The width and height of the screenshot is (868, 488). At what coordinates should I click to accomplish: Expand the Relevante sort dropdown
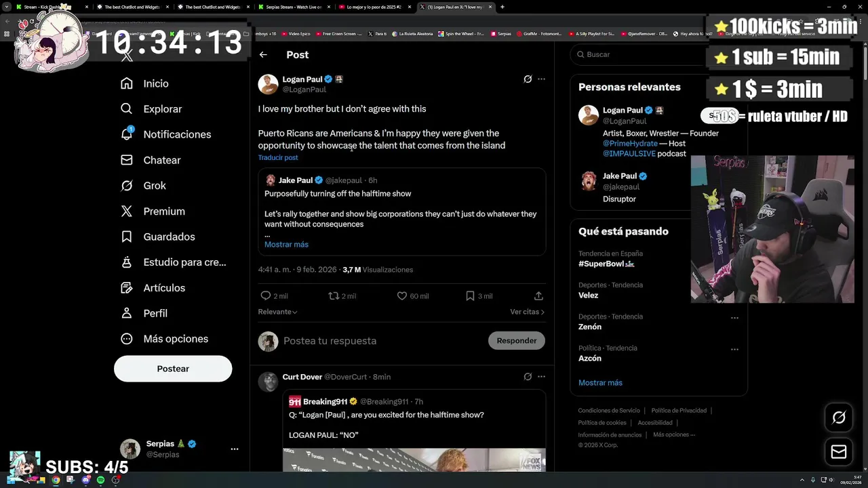pos(277,312)
